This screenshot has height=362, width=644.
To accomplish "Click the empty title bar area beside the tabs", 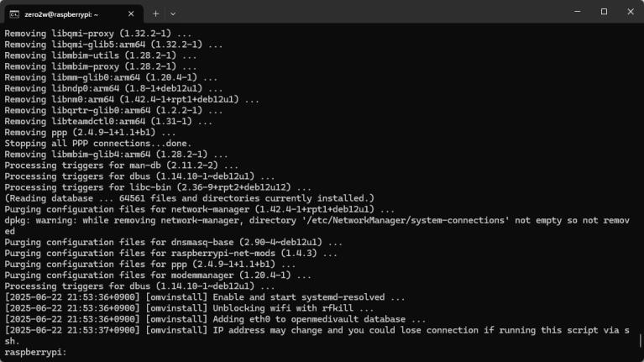I will coord(369,13).
